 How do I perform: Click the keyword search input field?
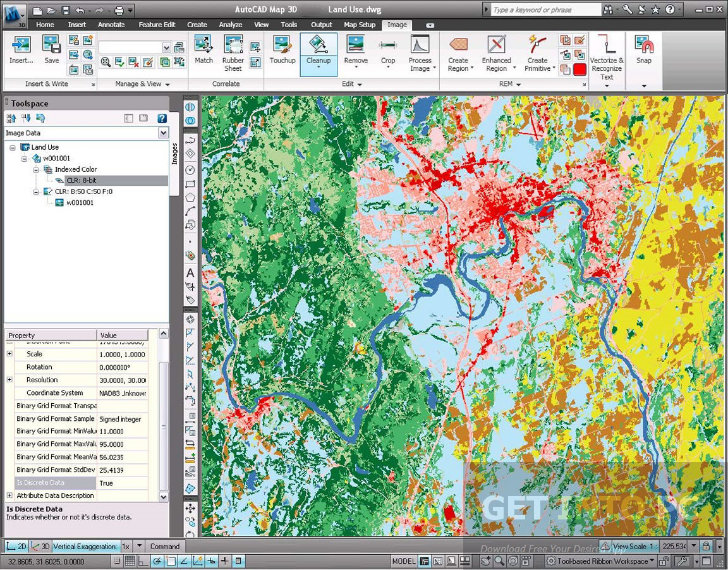pos(545,9)
